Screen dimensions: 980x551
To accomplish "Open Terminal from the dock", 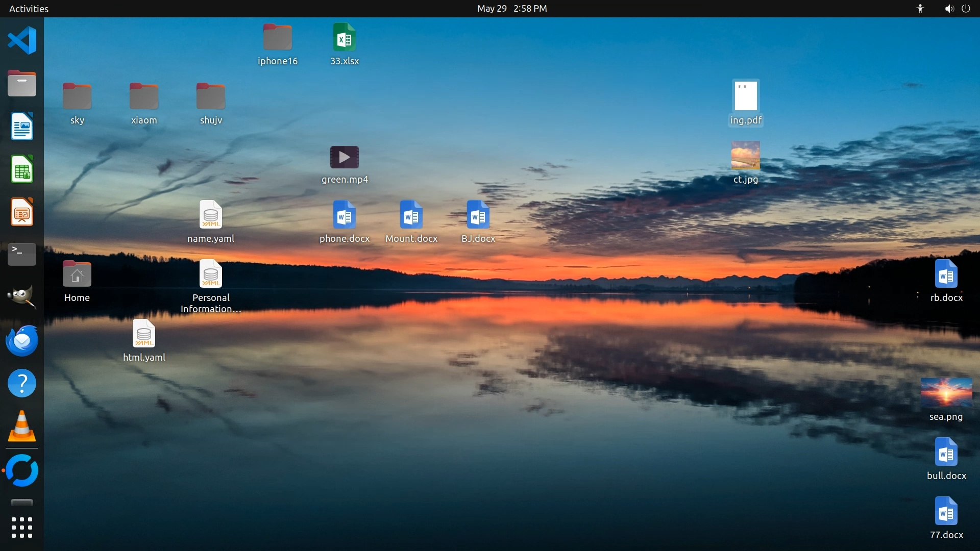I will click(x=22, y=254).
